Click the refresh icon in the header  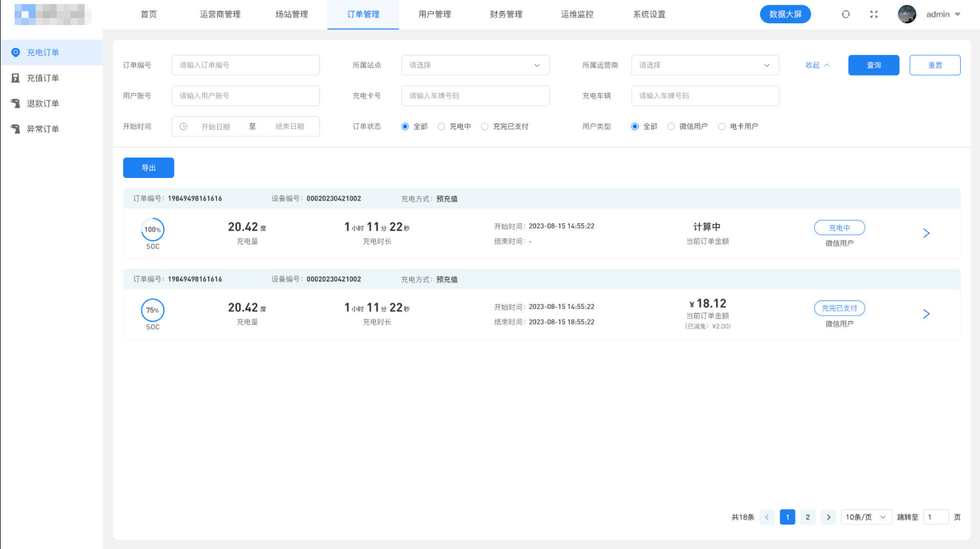click(x=846, y=14)
